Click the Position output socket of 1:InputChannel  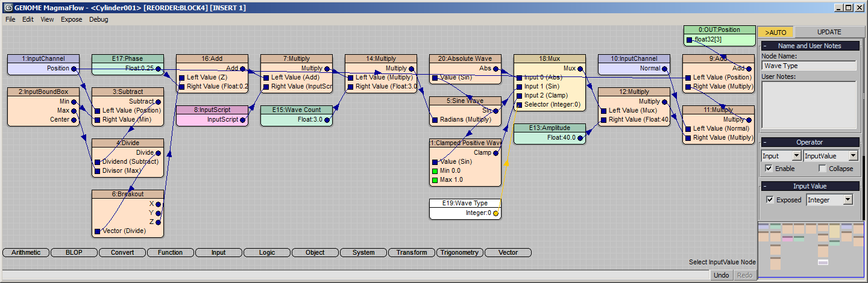click(x=74, y=69)
